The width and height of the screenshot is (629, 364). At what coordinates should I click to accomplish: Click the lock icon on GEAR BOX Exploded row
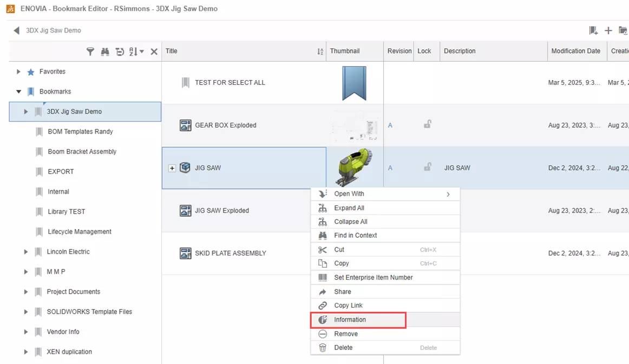click(x=427, y=125)
